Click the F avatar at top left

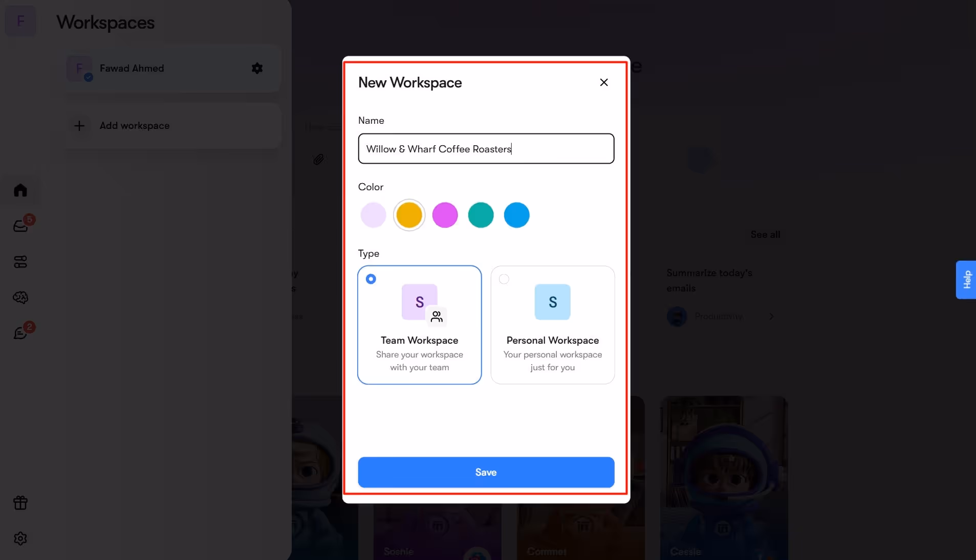point(21,21)
